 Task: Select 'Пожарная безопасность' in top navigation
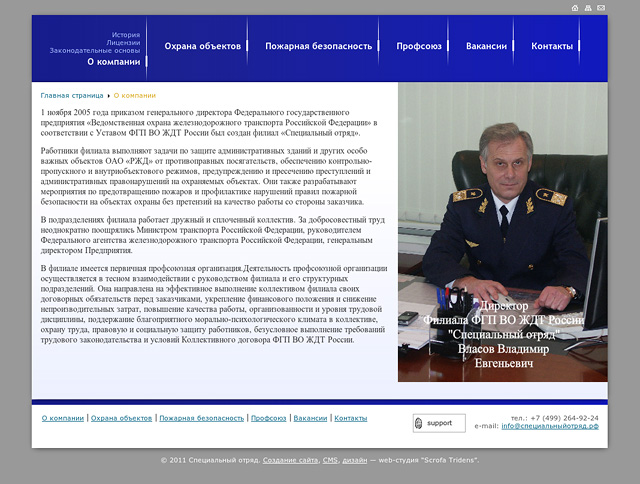click(318, 47)
